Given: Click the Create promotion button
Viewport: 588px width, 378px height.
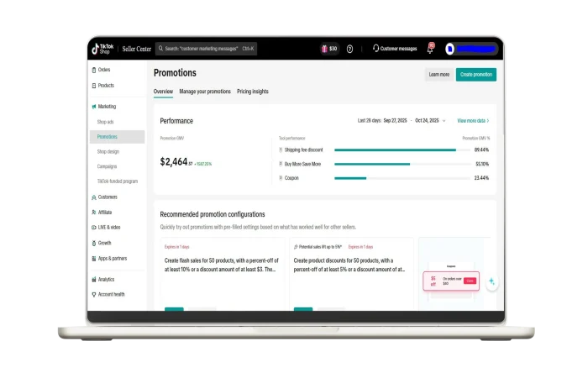Looking at the screenshot, I should [x=475, y=74].
